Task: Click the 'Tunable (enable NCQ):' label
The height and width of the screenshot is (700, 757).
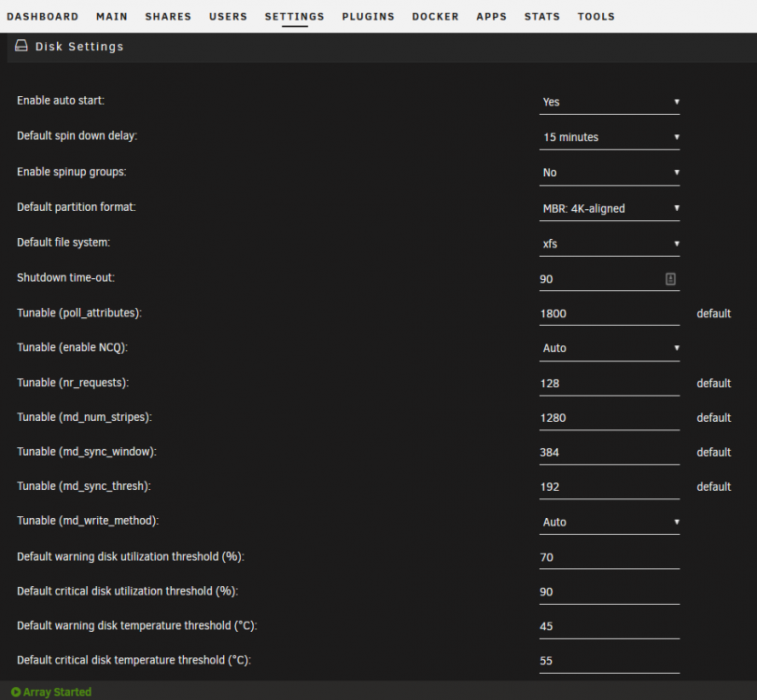Action: 73,347
